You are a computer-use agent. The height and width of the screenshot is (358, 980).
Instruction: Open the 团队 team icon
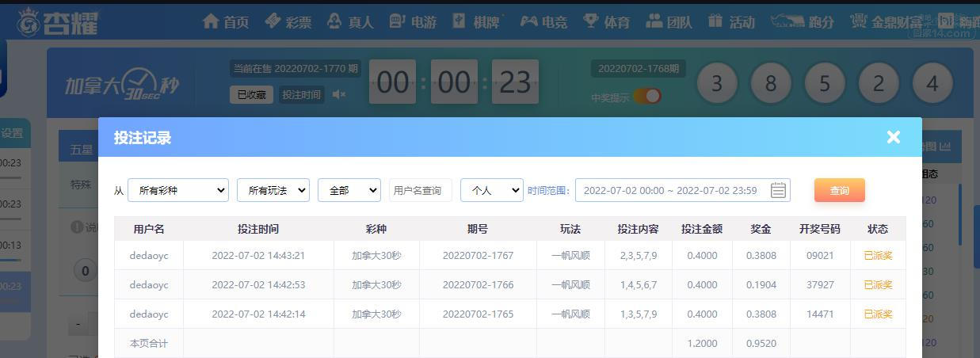(654, 21)
